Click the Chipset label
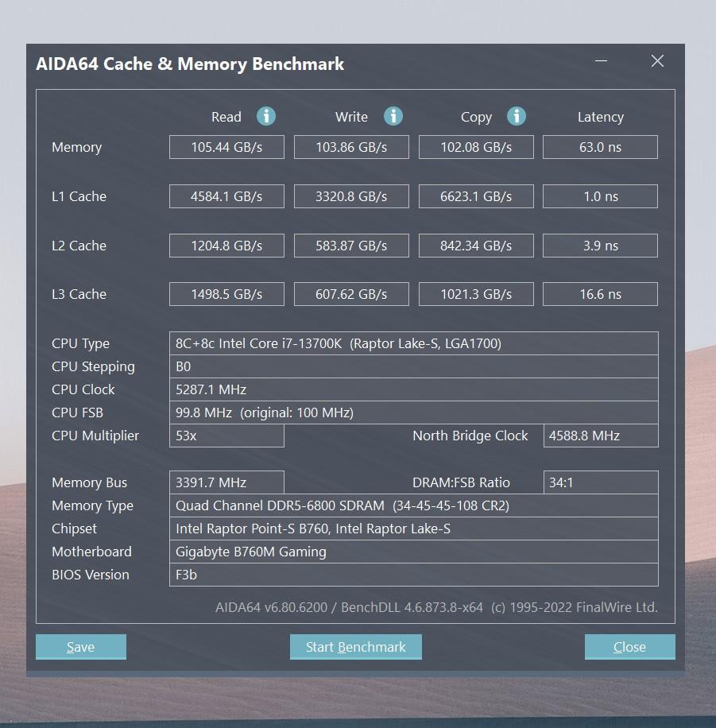Screen dimensions: 716x728 point(74,529)
